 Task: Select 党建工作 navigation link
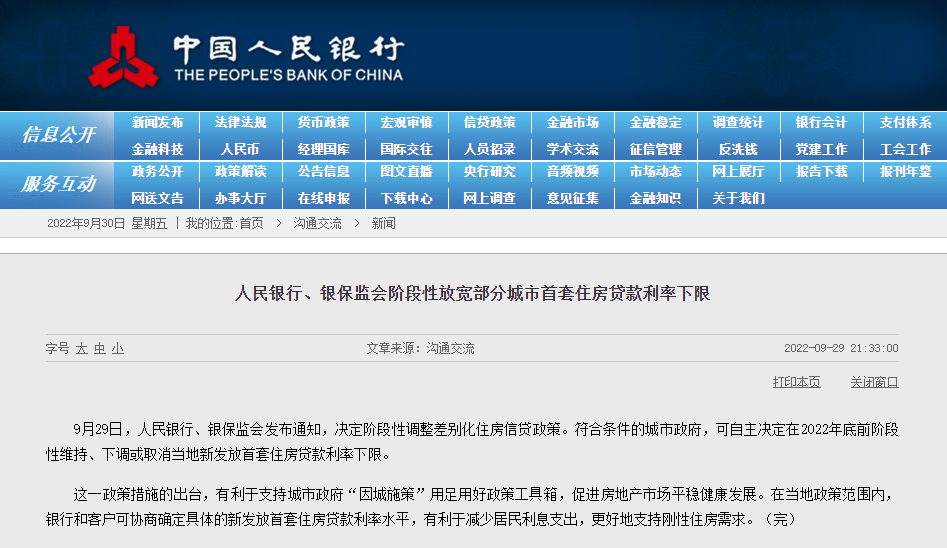821,149
